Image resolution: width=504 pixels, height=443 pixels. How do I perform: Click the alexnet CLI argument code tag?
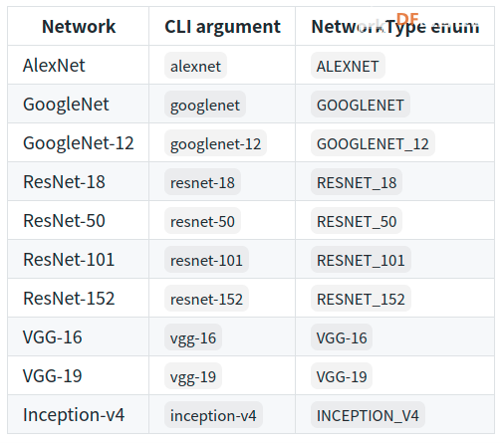click(195, 66)
